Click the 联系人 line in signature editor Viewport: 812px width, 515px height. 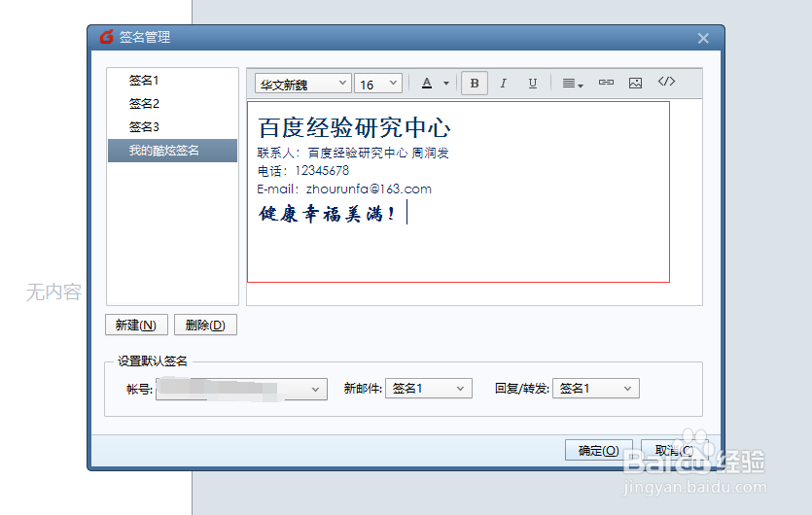point(353,154)
